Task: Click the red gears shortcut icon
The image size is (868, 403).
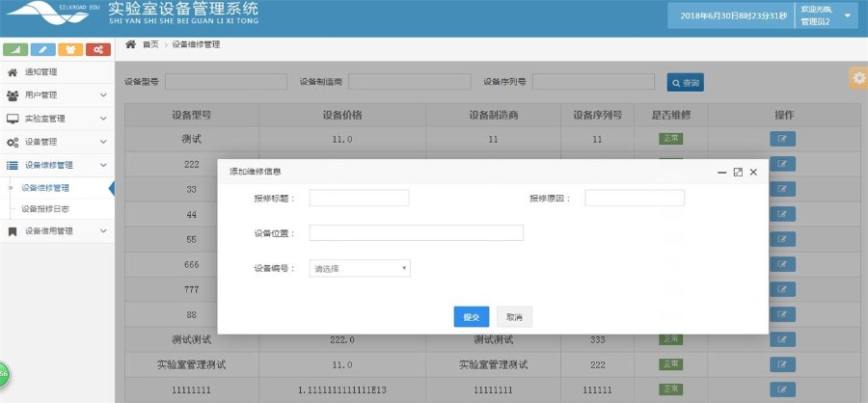Action: coord(98,50)
